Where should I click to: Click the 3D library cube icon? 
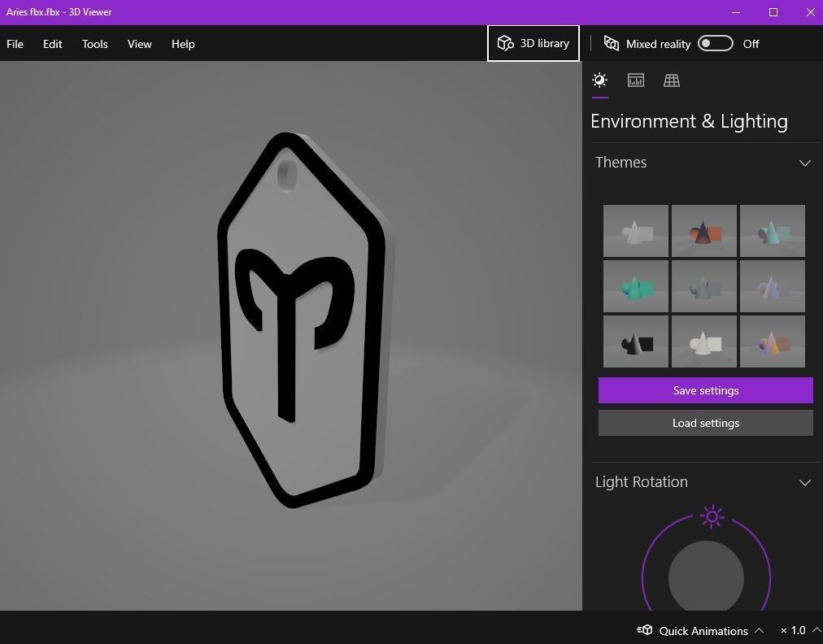pyautogui.click(x=505, y=43)
